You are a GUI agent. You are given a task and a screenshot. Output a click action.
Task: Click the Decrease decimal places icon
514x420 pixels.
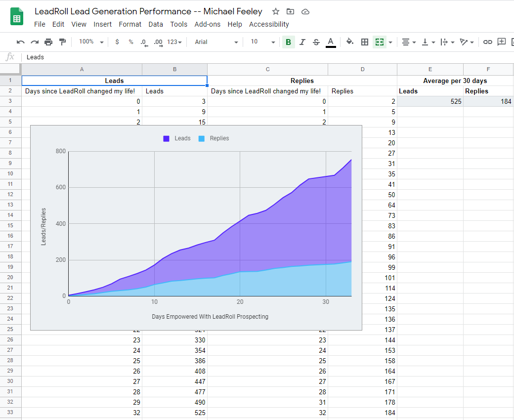click(144, 42)
